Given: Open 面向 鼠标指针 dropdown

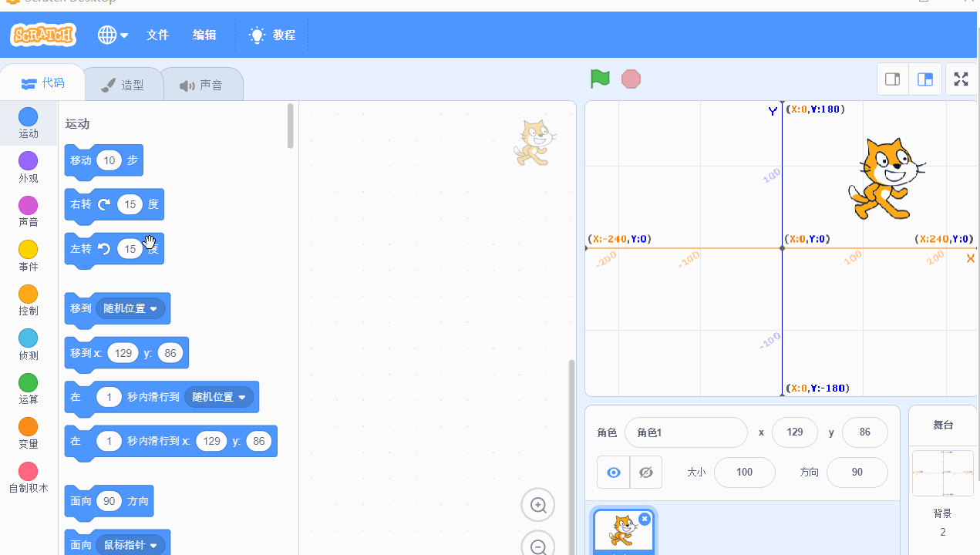Looking at the screenshot, I should (x=130, y=545).
